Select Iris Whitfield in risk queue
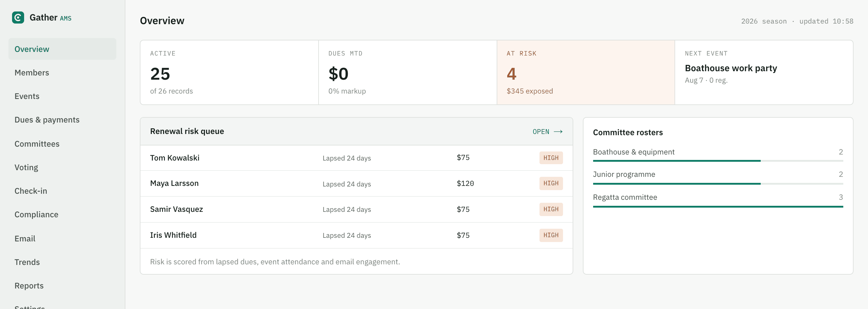 pyautogui.click(x=357, y=235)
